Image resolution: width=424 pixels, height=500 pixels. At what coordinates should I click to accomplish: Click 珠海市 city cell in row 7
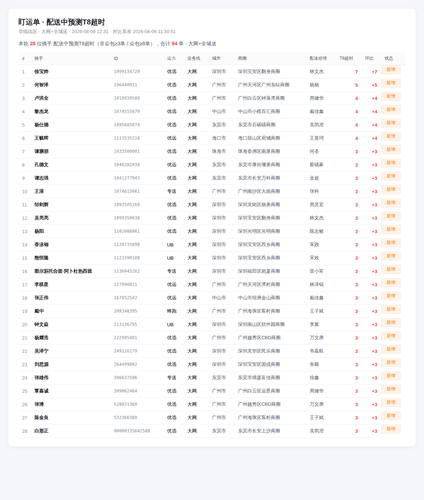219,151
